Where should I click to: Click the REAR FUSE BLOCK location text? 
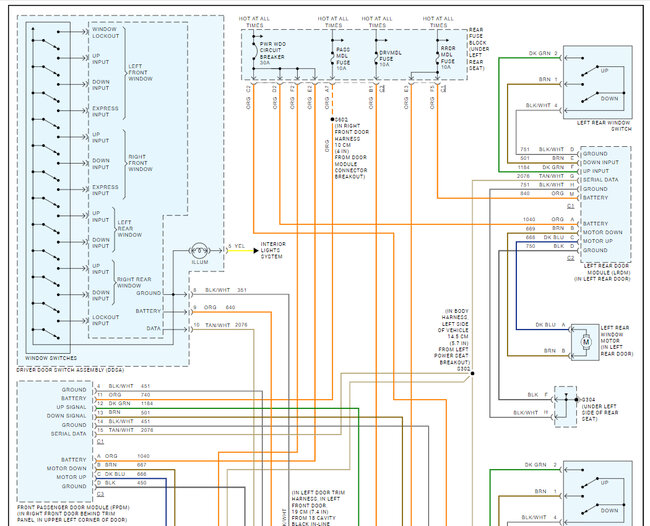pos(478,49)
